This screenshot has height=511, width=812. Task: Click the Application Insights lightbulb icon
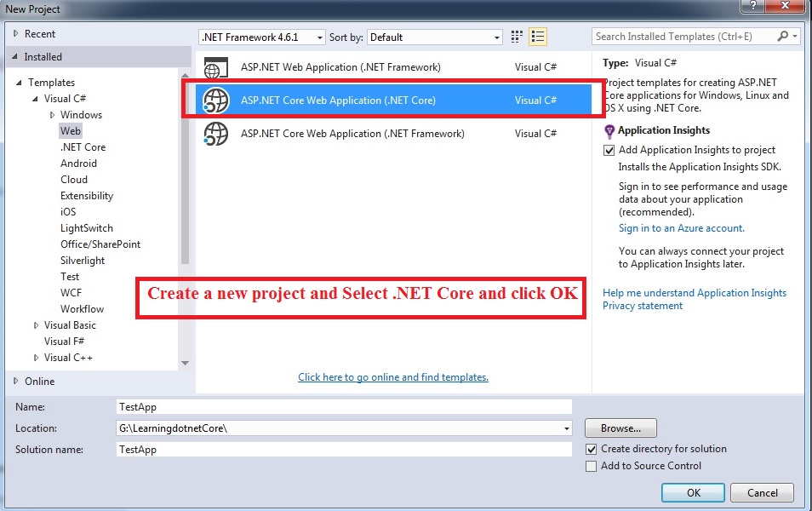pos(609,130)
